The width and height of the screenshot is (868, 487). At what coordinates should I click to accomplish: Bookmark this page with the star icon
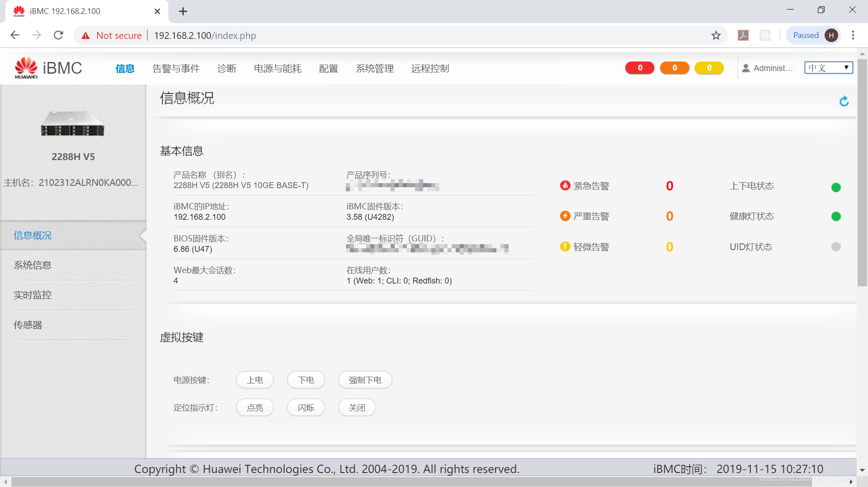click(x=716, y=35)
